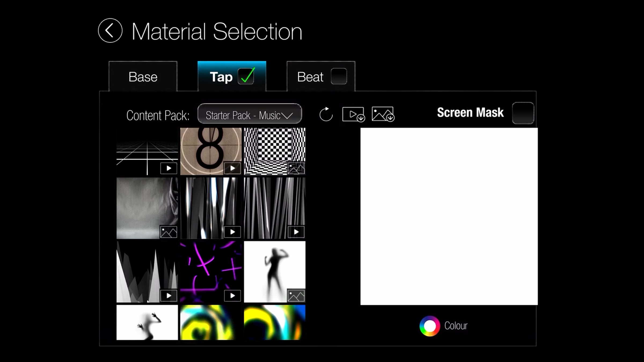Image resolution: width=644 pixels, height=362 pixels.
Task: Uncheck the Tap checkbox
Action: tap(246, 76)
